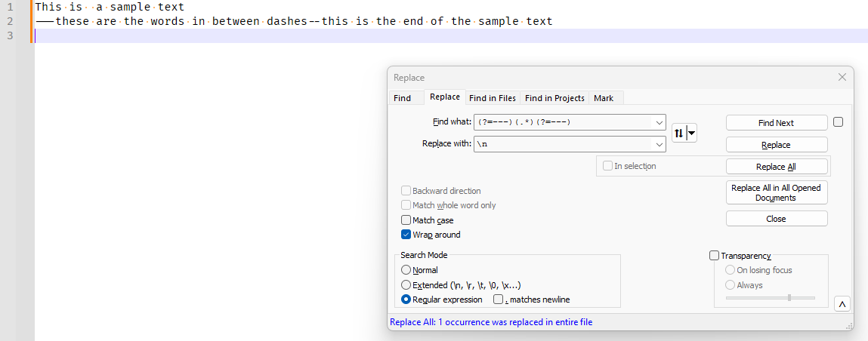The width and height of the screenshot is (868, 341).
Task: Click the transparency level slider
Action: 771,298
